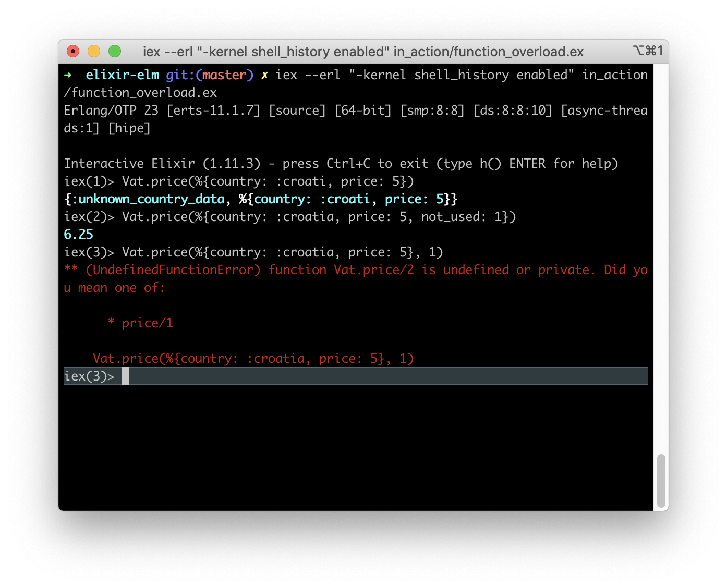Image resolution: width=727 pixels, height=588 pixels.
Task: Click the green arrow prompt symbol
Action: pyautogui.click(x=68, y=75)
